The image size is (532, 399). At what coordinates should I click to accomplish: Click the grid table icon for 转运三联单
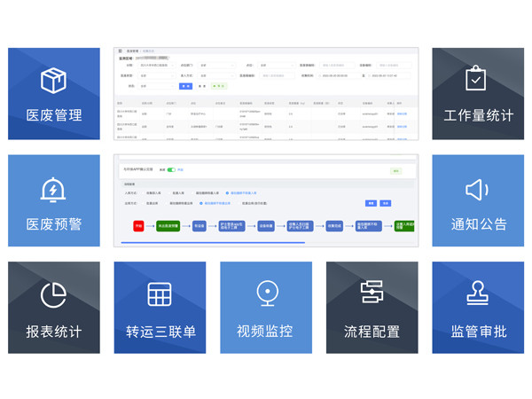(x=160, y=295)
